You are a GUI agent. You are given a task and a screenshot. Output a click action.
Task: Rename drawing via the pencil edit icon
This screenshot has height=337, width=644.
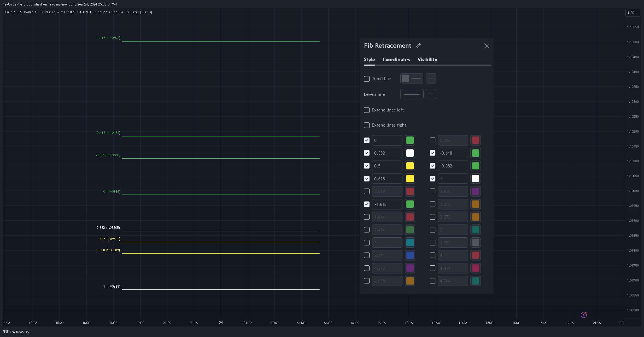pyautogui.click(x=418, y=46)
